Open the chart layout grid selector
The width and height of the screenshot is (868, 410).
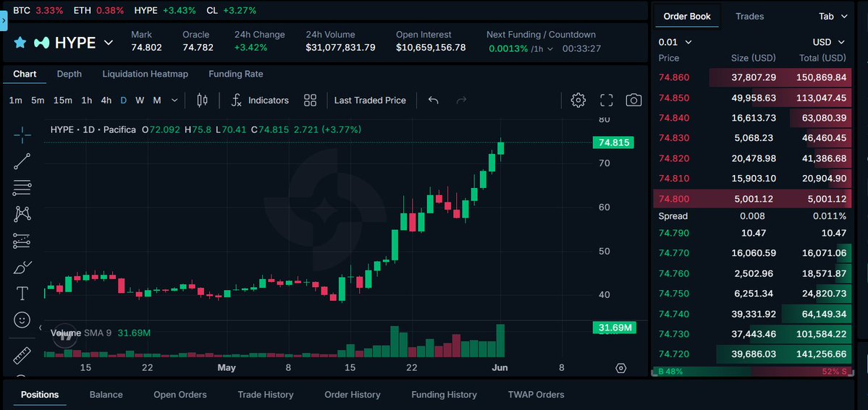click(310, 100)
